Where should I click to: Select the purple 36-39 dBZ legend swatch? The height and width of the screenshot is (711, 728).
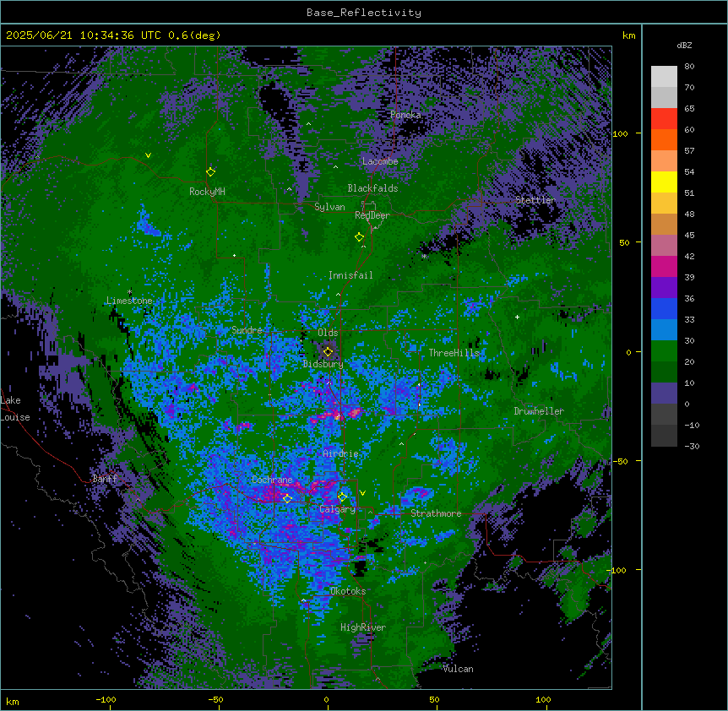click(x=664, y=288)
